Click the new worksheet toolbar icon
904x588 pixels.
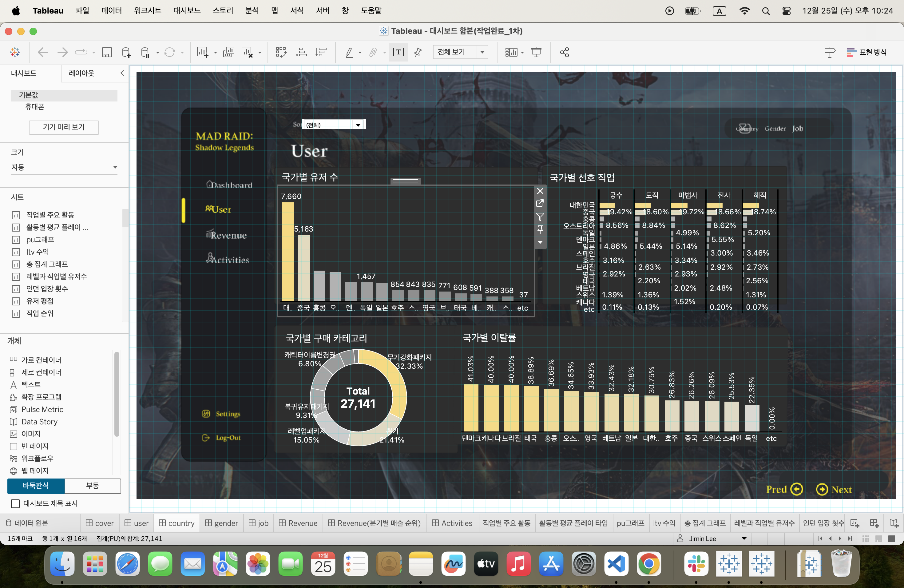tap(202, 52)
